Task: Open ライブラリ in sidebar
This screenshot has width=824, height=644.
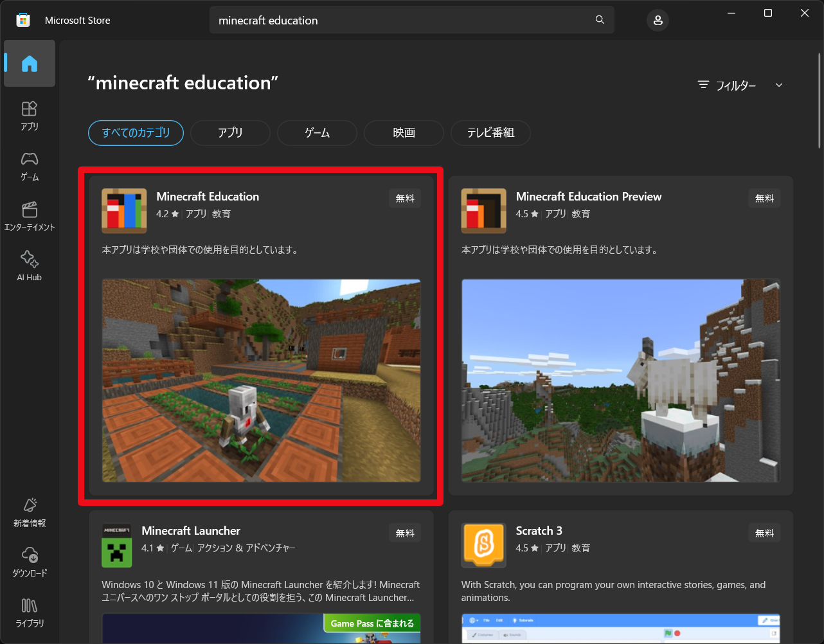Action: [30, 612]
